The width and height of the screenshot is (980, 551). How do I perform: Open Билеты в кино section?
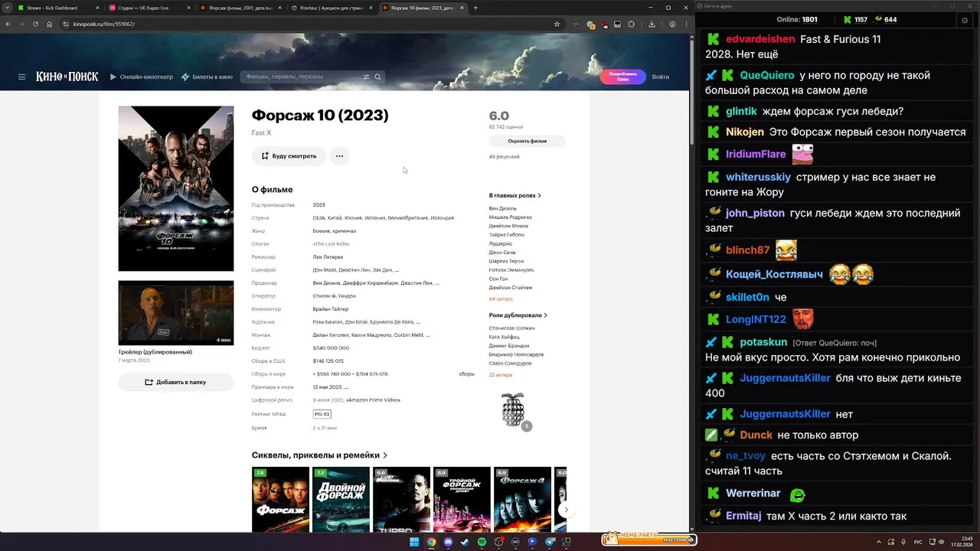(207, 77)
